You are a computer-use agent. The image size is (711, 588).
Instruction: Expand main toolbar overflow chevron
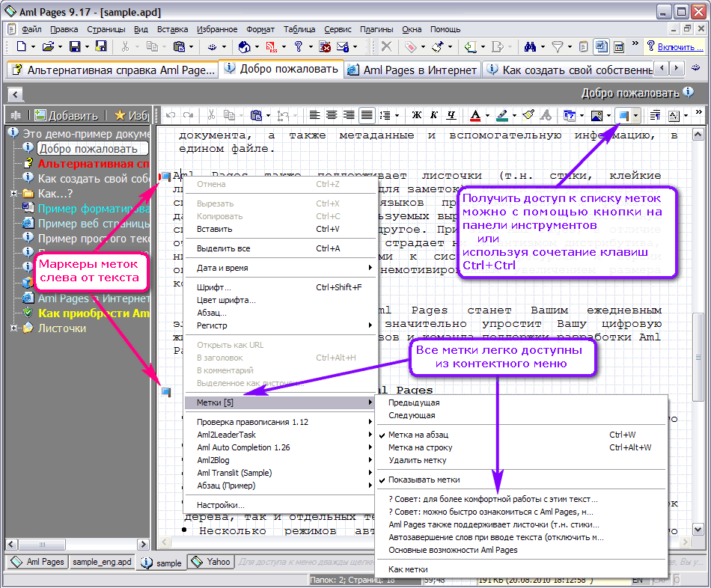tap(635, 43)
